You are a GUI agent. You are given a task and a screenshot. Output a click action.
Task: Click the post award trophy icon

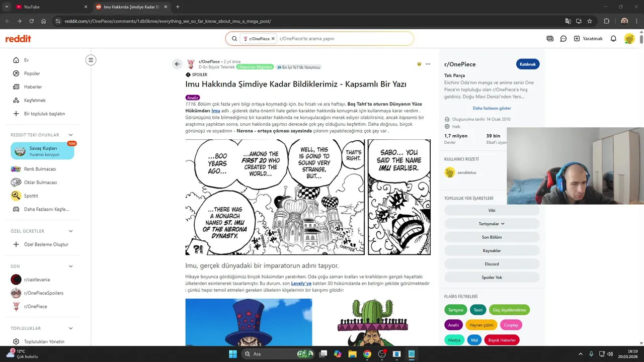click(x=419, y=64)
